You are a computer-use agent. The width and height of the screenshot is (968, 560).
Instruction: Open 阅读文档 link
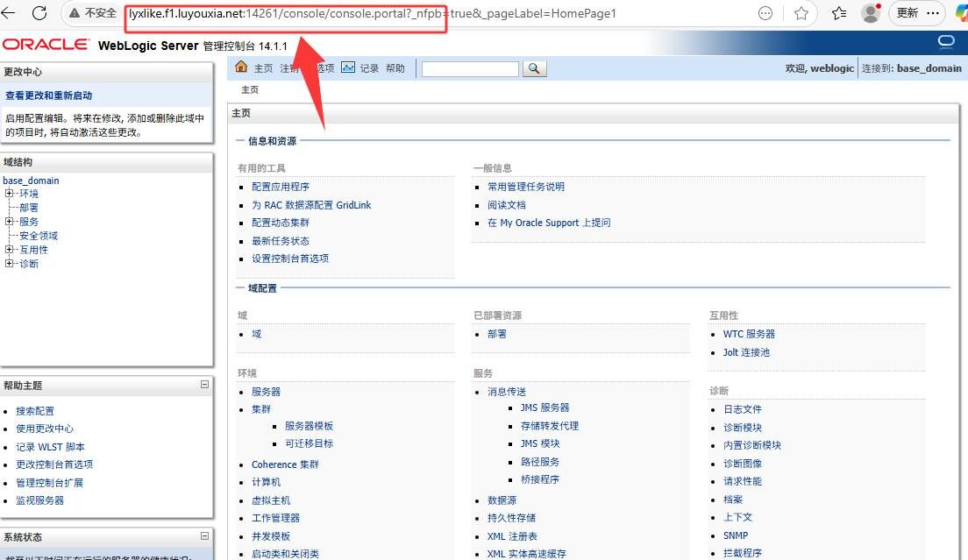point(507,205)
